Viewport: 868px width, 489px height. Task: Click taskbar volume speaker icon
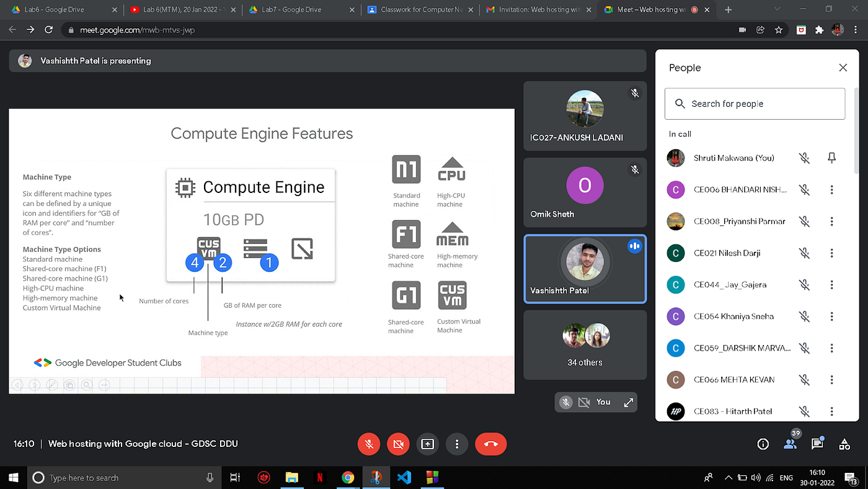pos(755,478)
